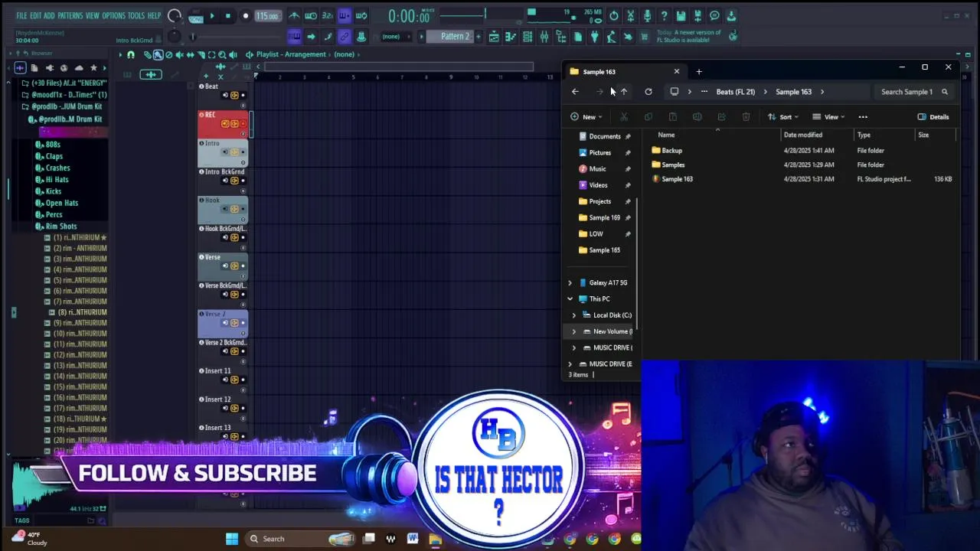Screen dimensions: 980x551
Task: Open the (none) snap dropdown in toolbar
Action: 395,37
